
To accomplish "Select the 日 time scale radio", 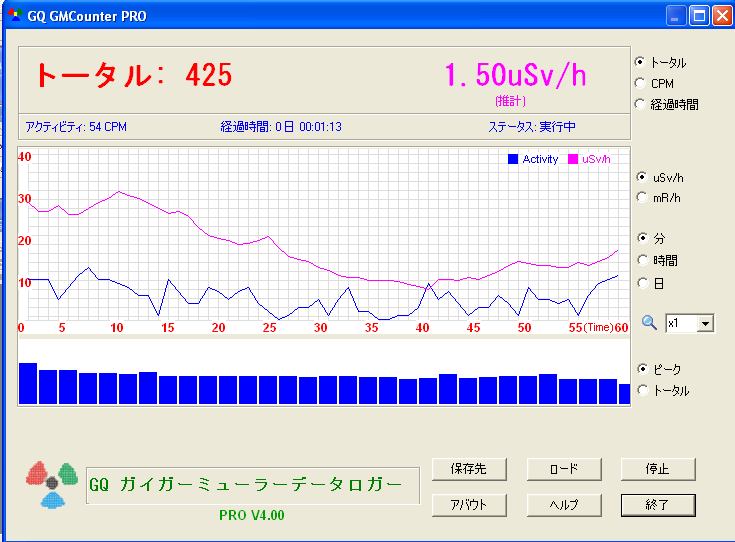I will click(x=643, y=283).
